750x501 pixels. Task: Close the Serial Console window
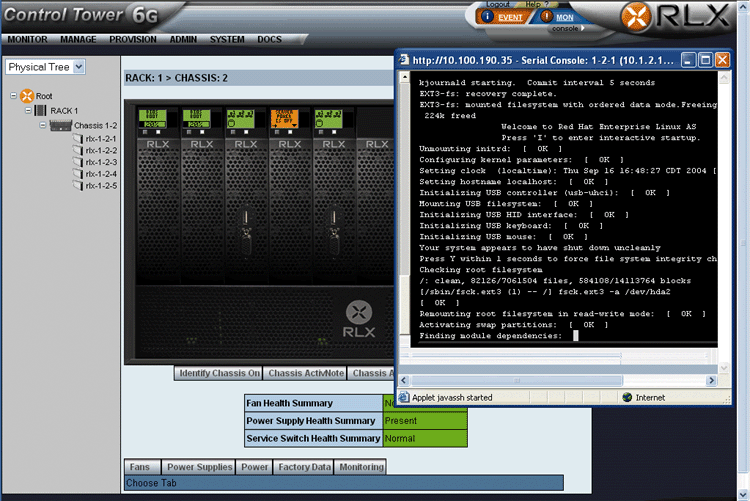(x=722, y=60)
